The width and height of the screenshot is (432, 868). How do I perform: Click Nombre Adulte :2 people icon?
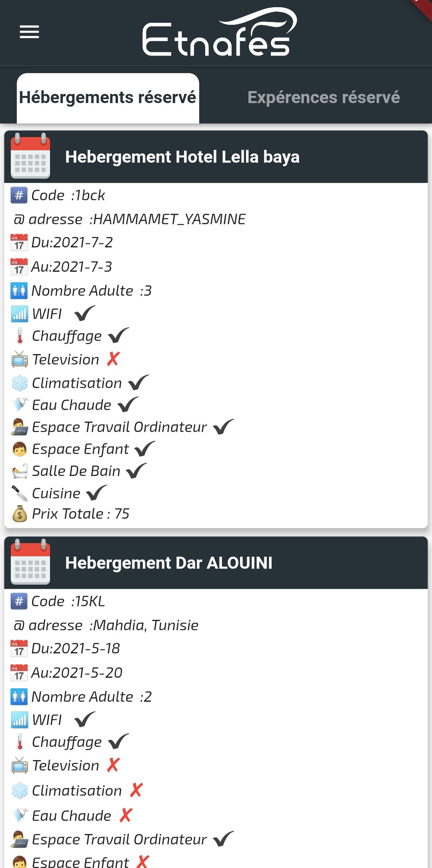pos(19,697)
